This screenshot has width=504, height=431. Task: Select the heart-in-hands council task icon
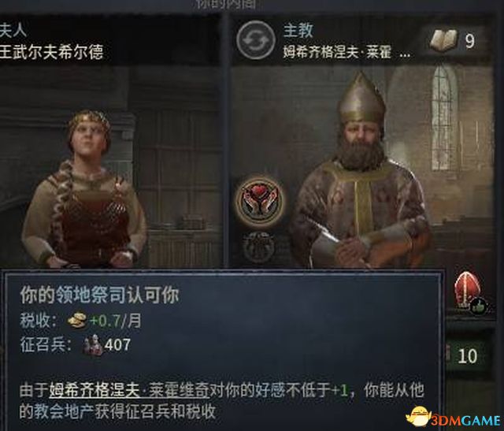coord(259,200)
